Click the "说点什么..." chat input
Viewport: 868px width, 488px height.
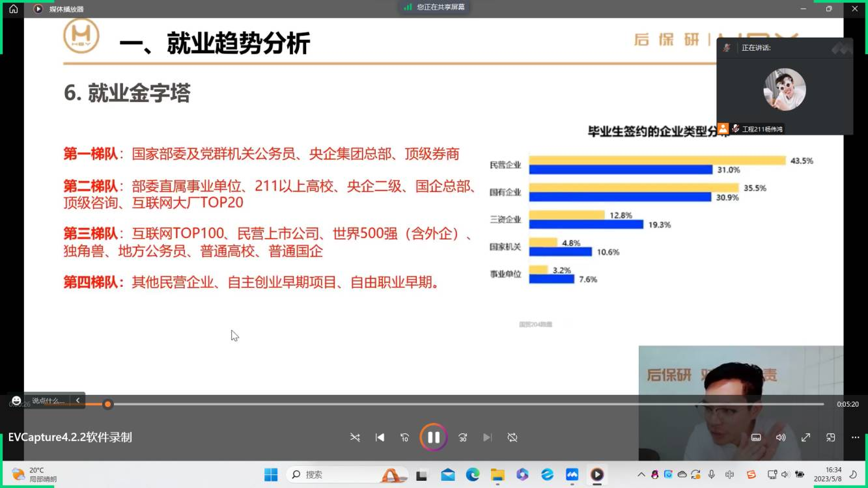48,401
